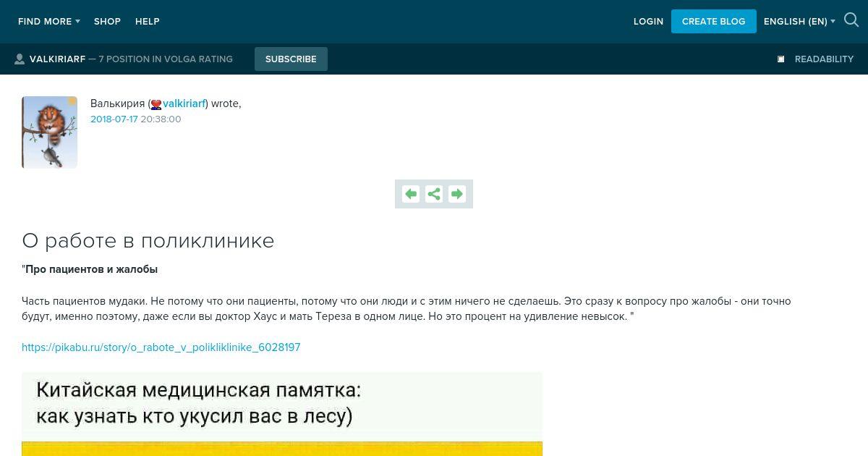Click the cat avatar userpic

click(x=49, y=132)
